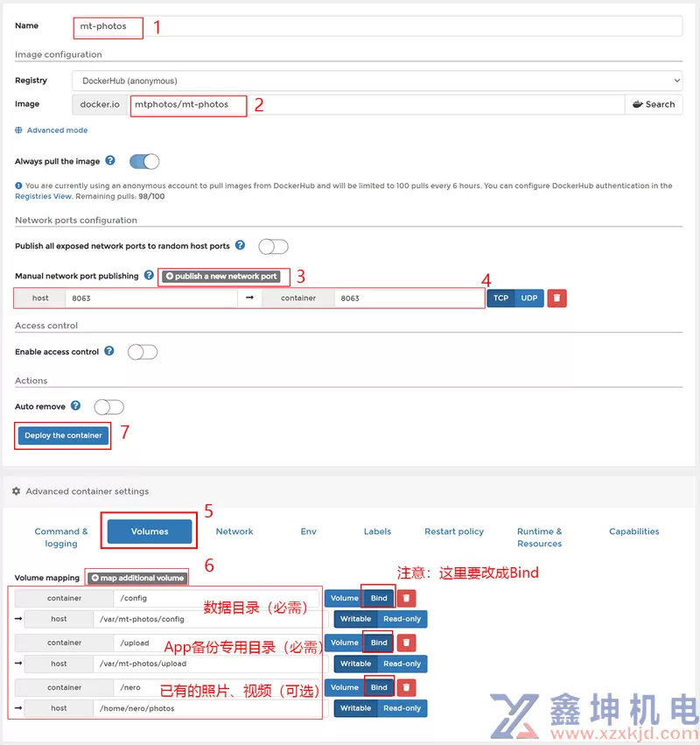Make /var/mt-photos/config mapping Read-only
Viewport: 700px width, 745px height.
402,619
